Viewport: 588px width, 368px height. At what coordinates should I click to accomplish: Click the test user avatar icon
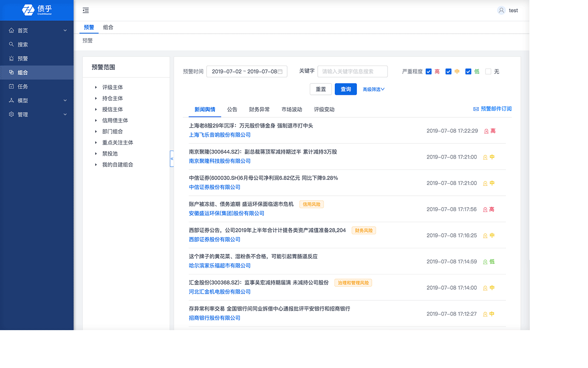click(501, 11)
